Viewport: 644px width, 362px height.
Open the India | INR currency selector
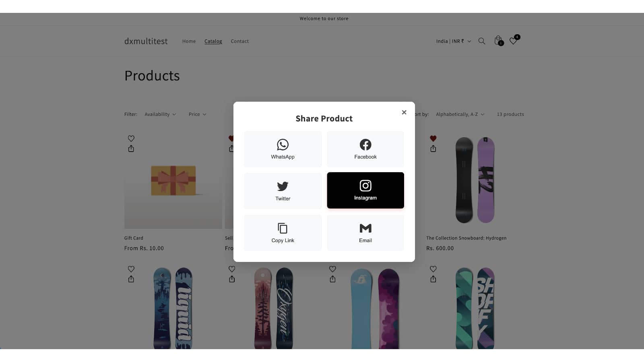point(453,41)
